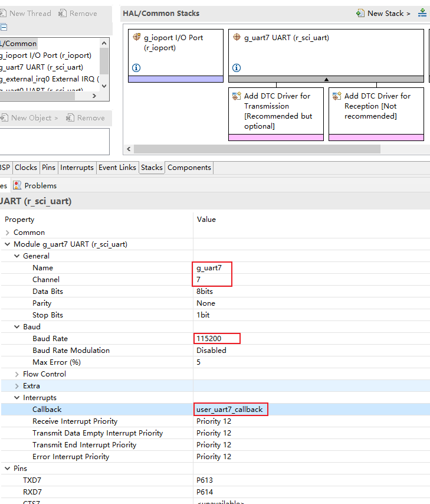Collapse the g_uart7 stack triangle bar
Screen dimensions: 430x504
326,79
